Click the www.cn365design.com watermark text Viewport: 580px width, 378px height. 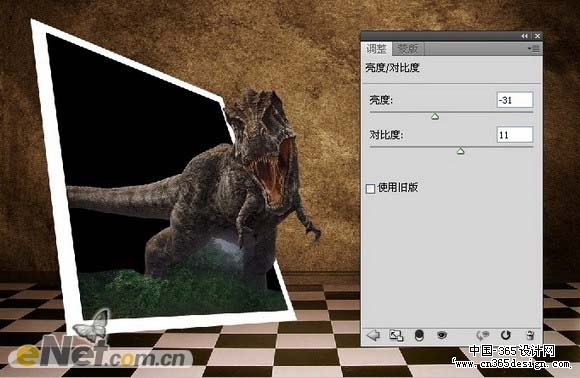coord(513,364)
